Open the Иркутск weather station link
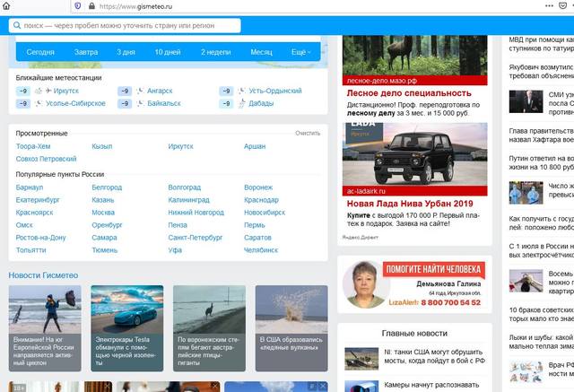 pos(65,91)
